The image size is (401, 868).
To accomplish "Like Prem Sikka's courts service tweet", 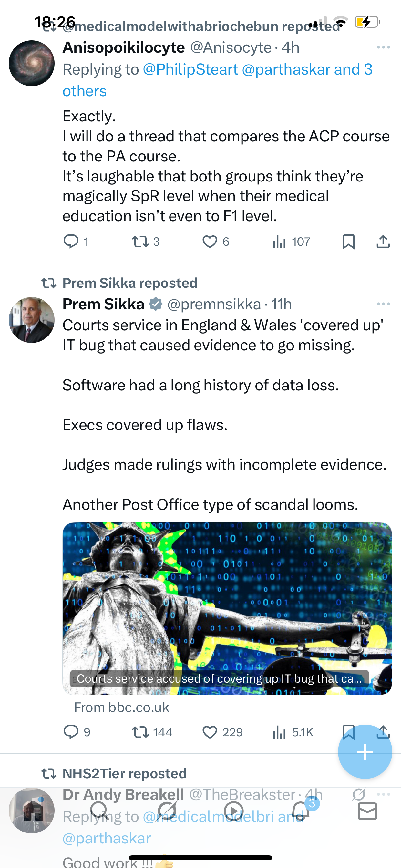I will [210, 732].
